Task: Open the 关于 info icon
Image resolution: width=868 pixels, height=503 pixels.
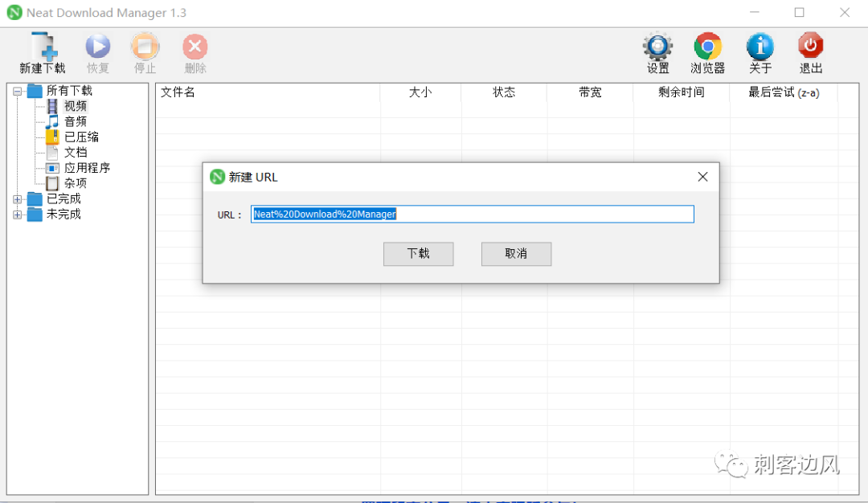Action: (x=760, y=47)
